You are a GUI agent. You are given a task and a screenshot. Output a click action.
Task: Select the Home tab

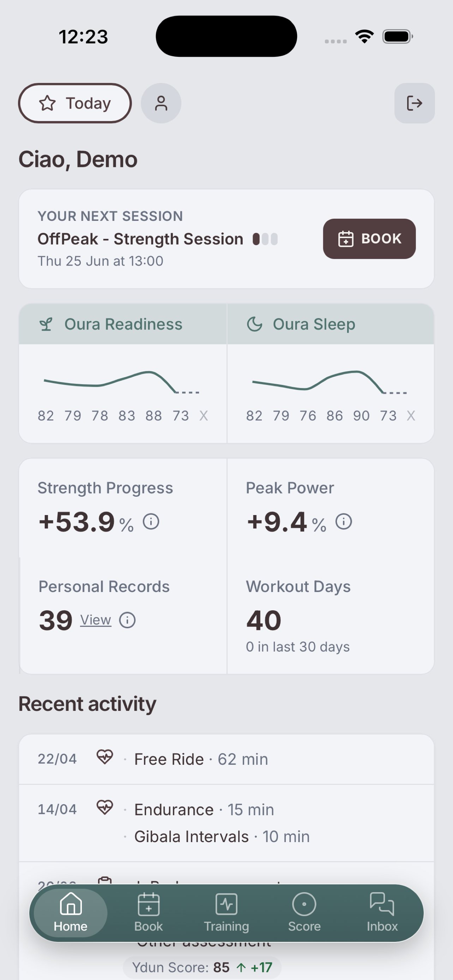tap(71, 913)
